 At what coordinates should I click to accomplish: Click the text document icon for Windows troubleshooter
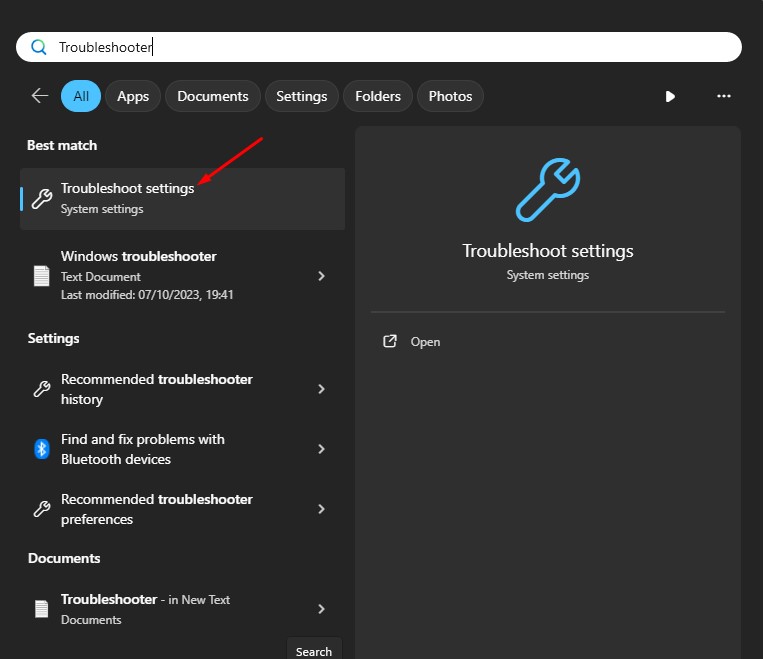pyautogui.click(x=41, y=276)
